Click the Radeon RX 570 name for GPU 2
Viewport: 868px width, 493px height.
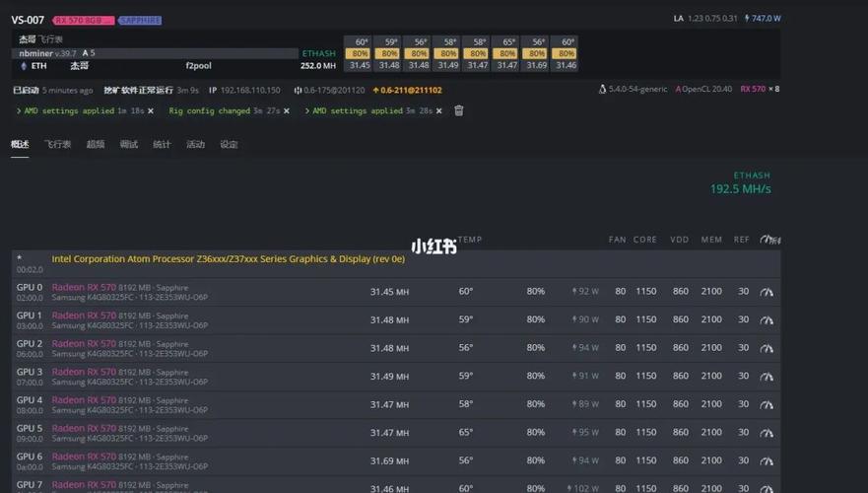click(84, 344)
